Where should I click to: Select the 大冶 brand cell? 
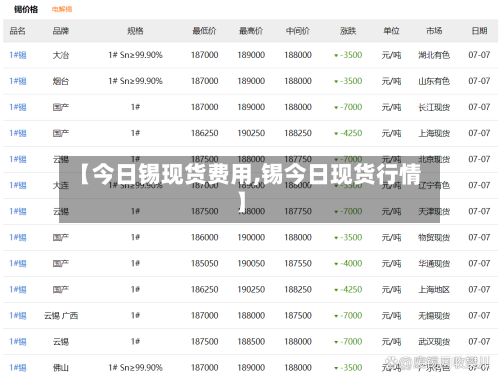tap(61, 55)
